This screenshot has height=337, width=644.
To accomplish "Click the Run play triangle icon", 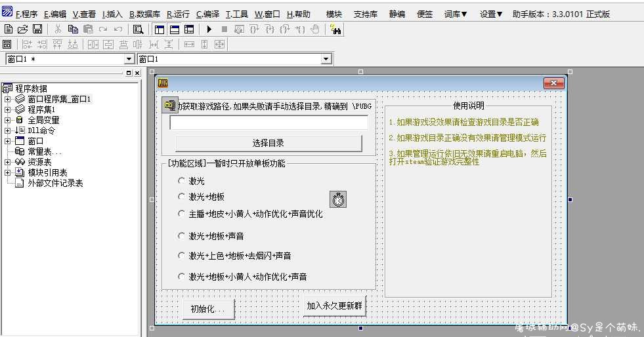I will [209, 29].
